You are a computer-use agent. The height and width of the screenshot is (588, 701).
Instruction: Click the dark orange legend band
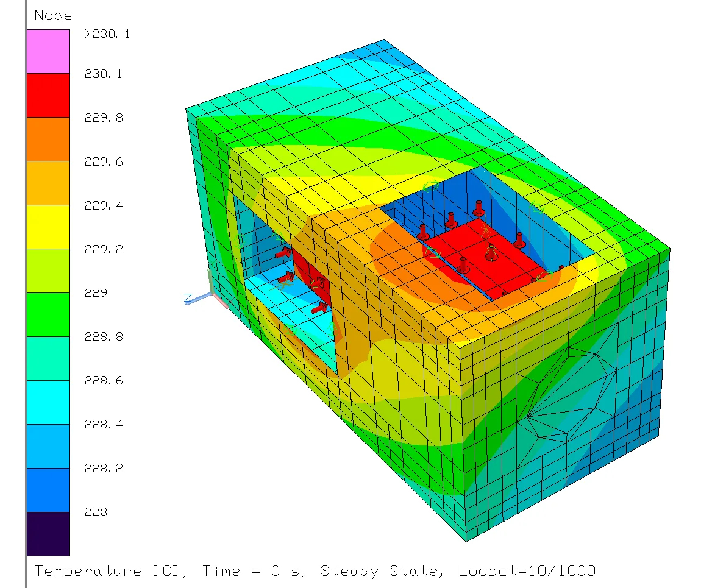coord(48,139)
